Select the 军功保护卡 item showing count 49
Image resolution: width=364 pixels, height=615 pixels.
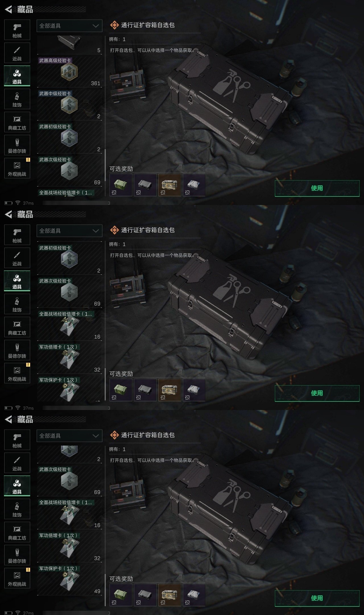69,580
